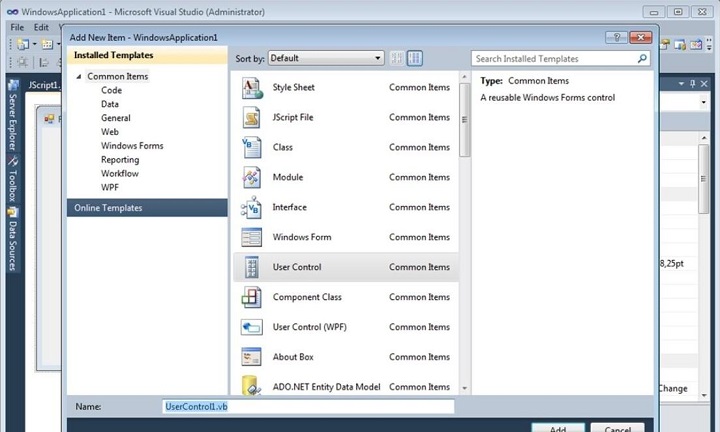Click template list scroll down arrow

click(464, 388)
